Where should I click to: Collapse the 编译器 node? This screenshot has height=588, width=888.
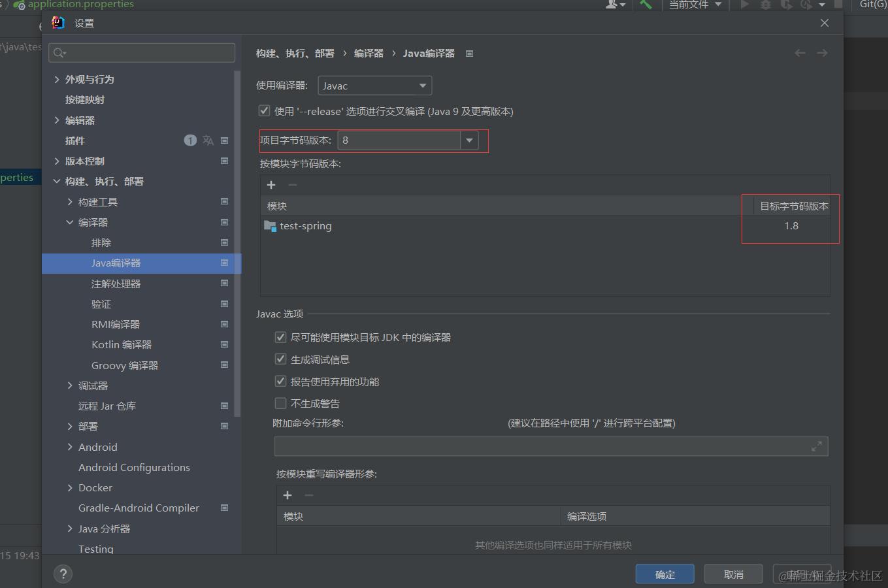tap(70, 222)
